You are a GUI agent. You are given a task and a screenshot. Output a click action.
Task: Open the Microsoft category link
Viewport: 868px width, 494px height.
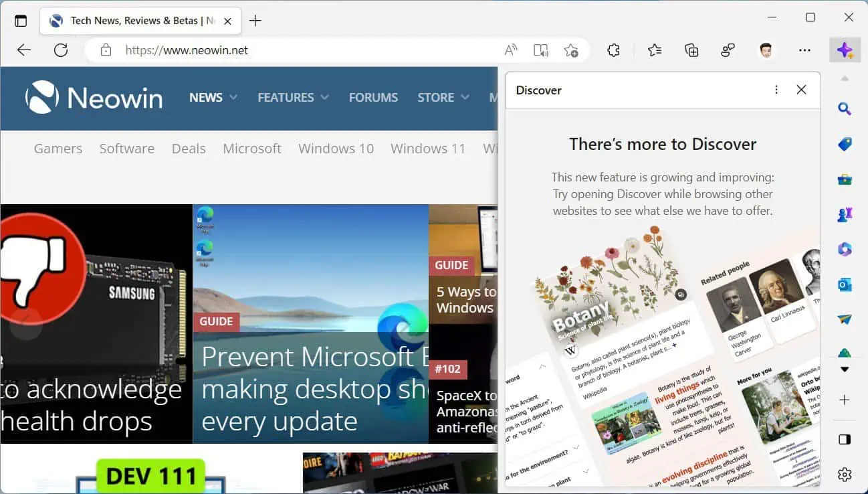[x=252, y=149]
